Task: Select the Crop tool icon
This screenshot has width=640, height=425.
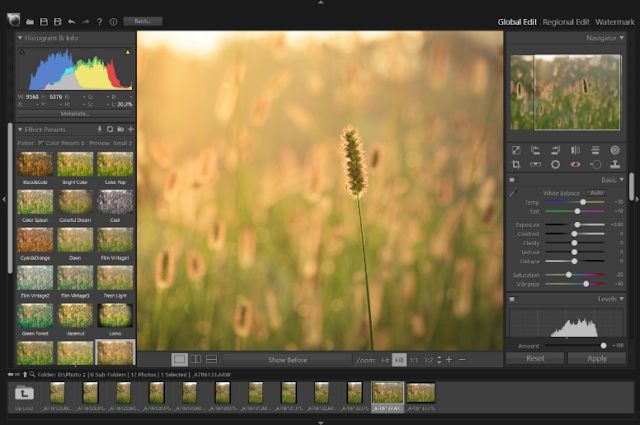Action: (516, 165)
